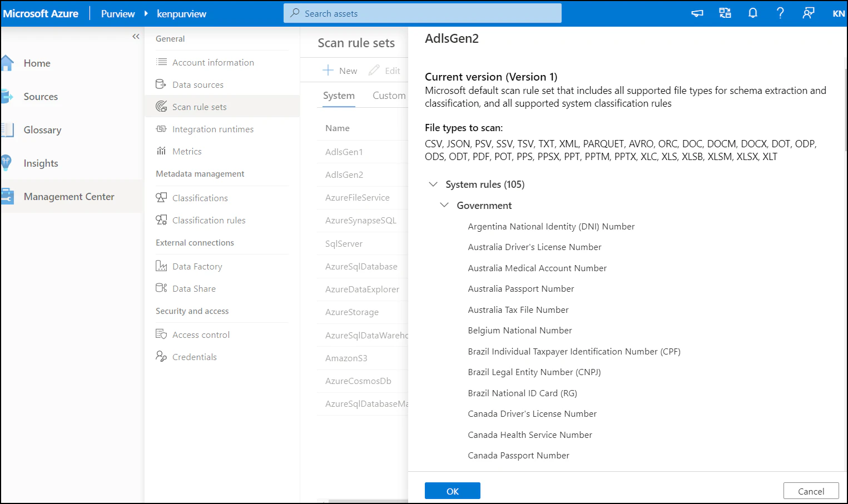
Task: Click the Scan rule sets icon
Action: coord(161,107)
